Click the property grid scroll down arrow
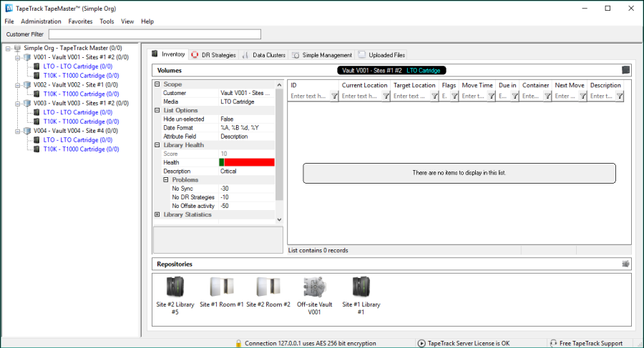This screenshot has width=644, height=348. tap(279, 219)
